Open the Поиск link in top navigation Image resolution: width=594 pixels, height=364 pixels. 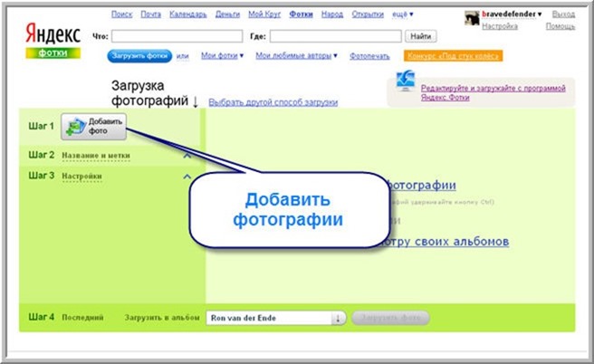pos(122,14)
